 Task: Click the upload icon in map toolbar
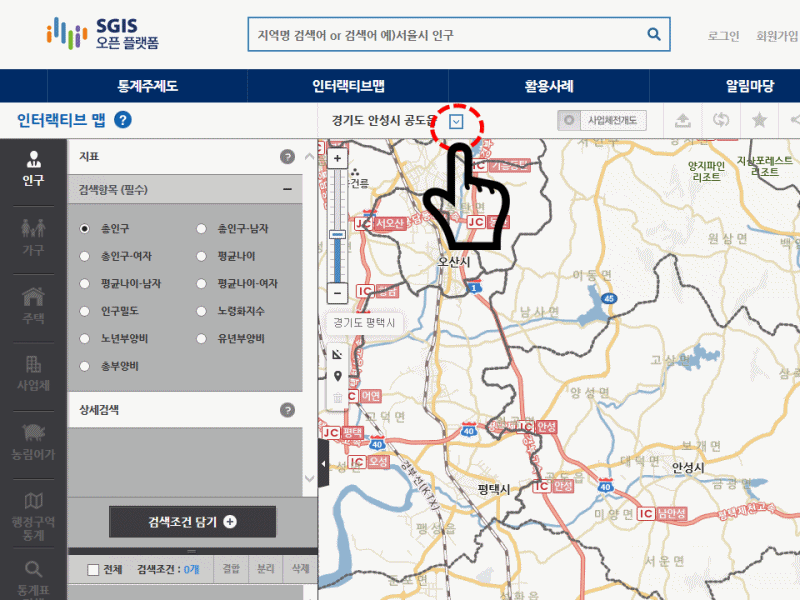[683, 120]
